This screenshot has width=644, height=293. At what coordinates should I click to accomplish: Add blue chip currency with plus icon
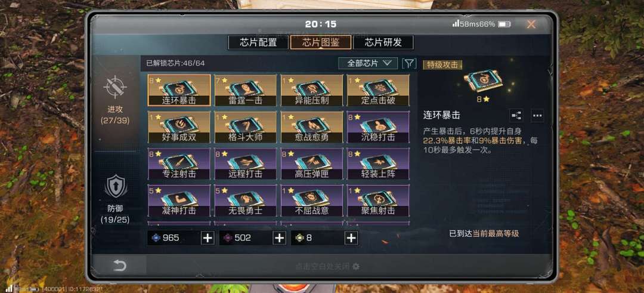[x=208, y=238]
